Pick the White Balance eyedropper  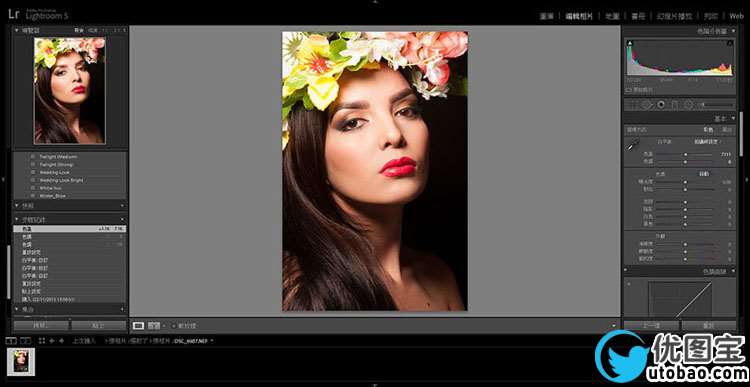(632, 146)
